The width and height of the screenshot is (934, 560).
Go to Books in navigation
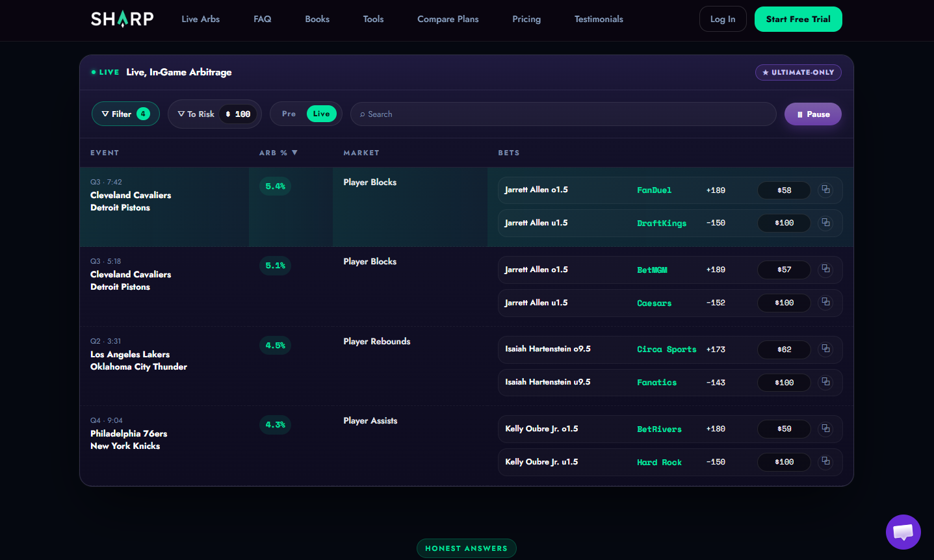point(317,19)
